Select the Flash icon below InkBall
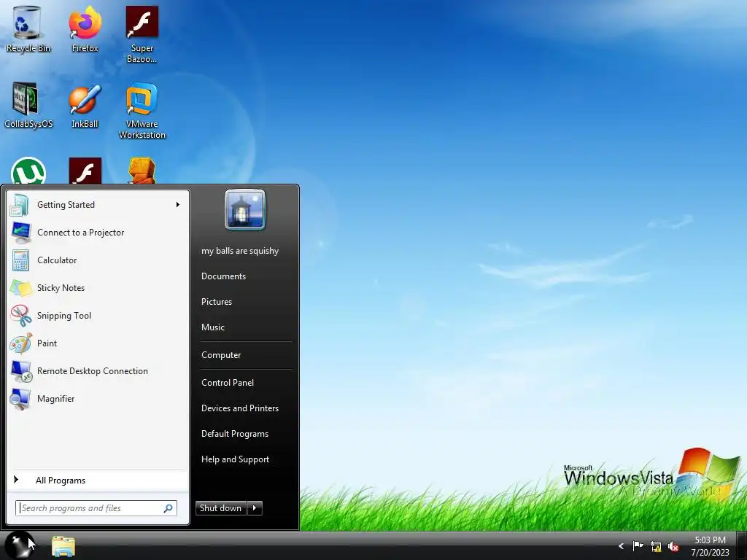This screenshot has width=747, height=560. 85,171
